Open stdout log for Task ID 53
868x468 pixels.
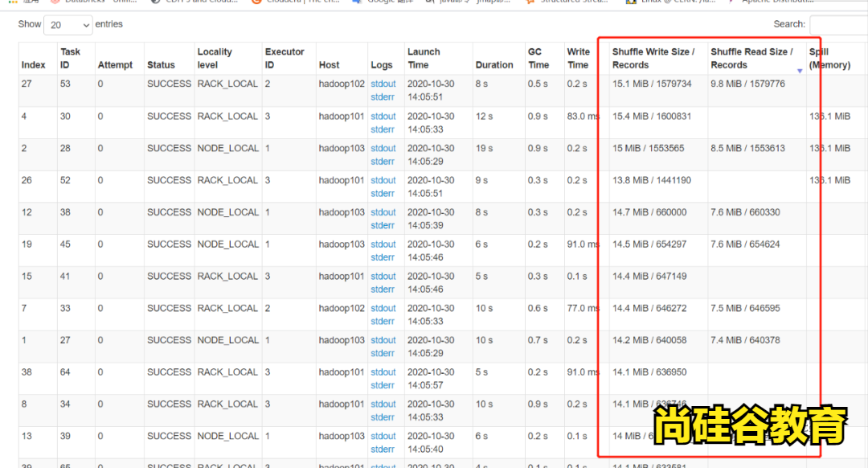pyautogui.click(x=383, y=84)
